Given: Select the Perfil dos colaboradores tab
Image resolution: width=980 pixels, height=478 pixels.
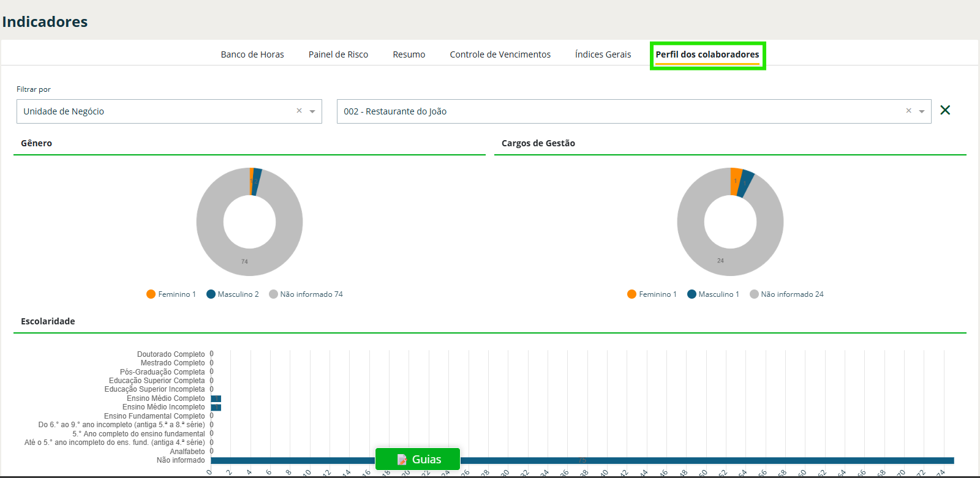Looking at the screenshot, I should (x=707, y=54).
